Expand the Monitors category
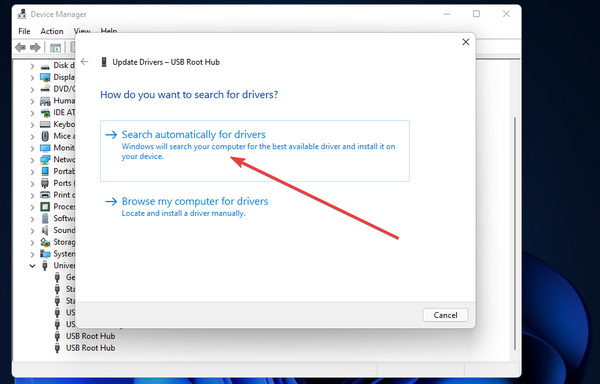The width and height of the screenshot is (600, 384). pos(33,148)
